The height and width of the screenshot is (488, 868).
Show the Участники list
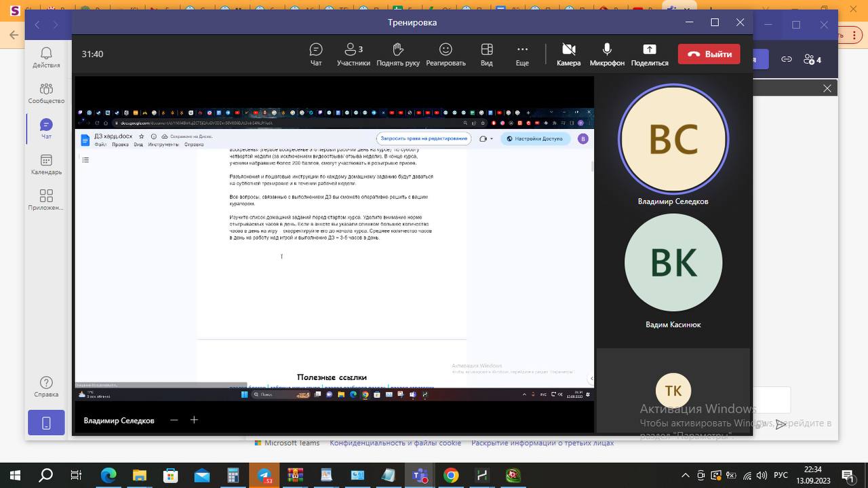pos(353,54)
